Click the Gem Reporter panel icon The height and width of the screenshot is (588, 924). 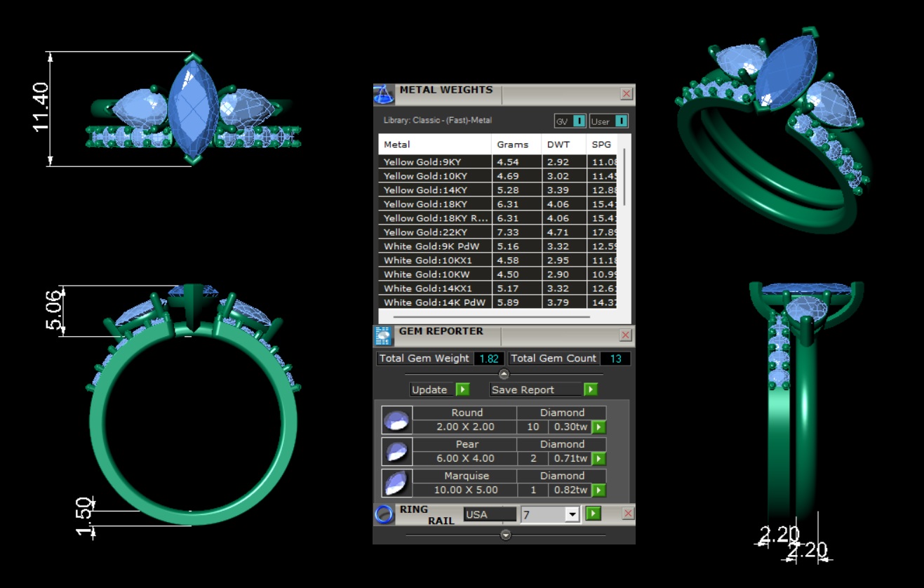pos(383,336)
